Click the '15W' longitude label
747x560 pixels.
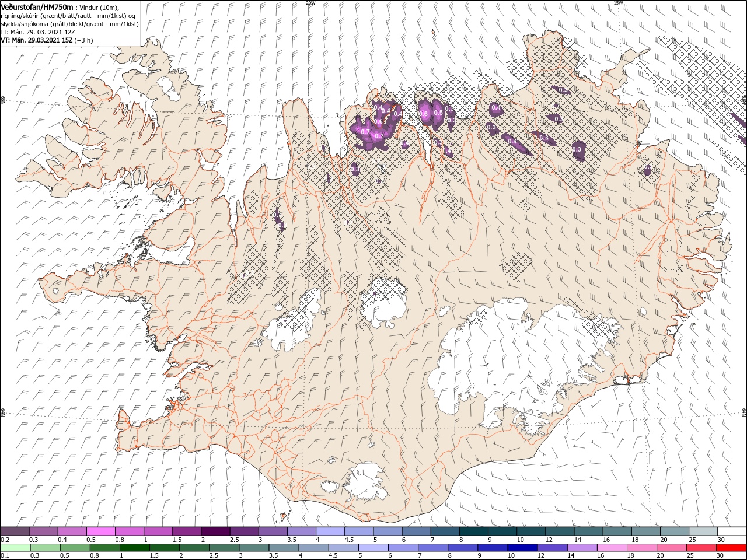click(618, 3)
